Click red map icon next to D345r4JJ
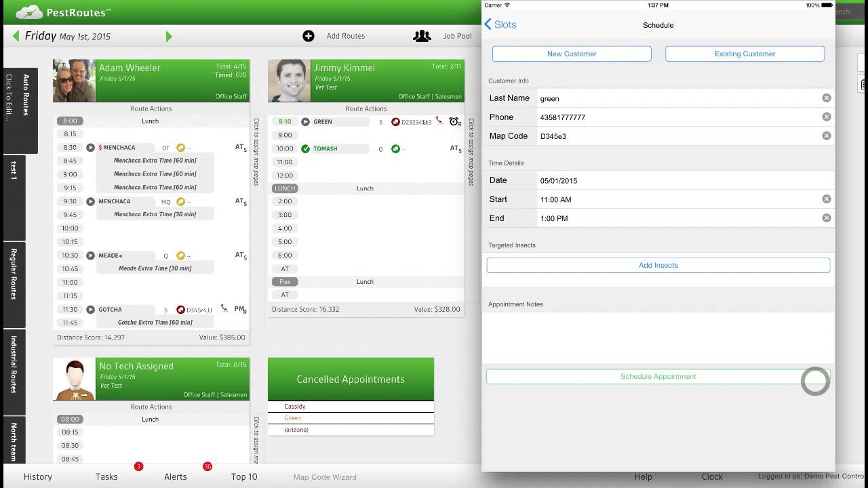Image resolution: width=868 pixels, height=488 pixels. pos(180,309)
